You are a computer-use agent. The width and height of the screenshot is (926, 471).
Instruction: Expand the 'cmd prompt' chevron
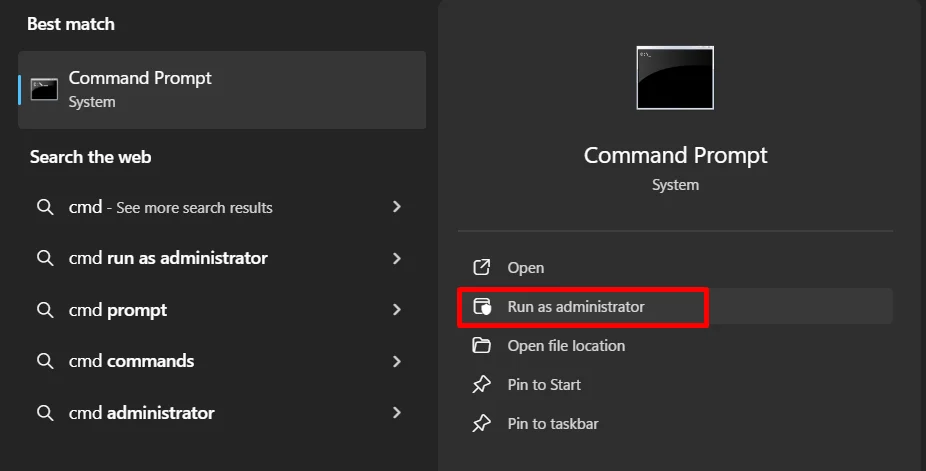click(397, 309)
